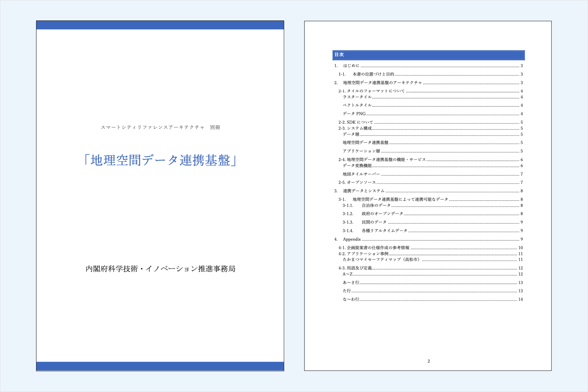Image resolution: width=588 pixels, height=392 pixels.
Task: Go to section 2 地理空間データ連携基盤のアーキテクチャ
Action: [382, 83]
